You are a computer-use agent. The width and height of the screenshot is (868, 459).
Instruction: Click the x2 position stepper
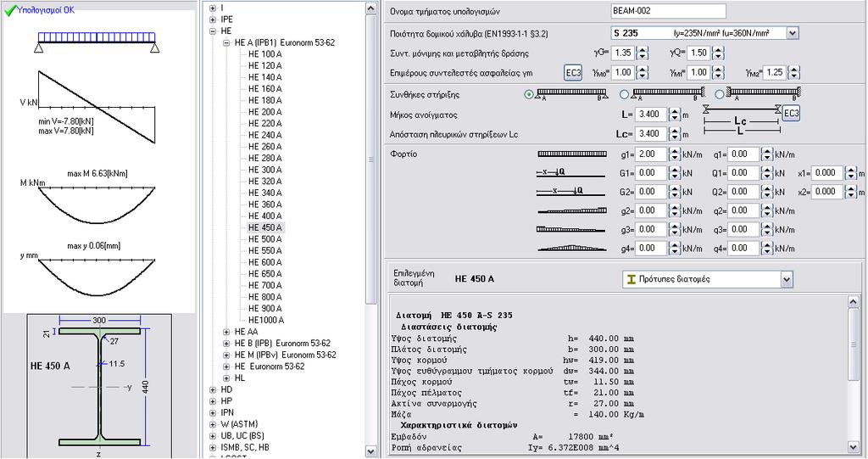tap(851, 193)
